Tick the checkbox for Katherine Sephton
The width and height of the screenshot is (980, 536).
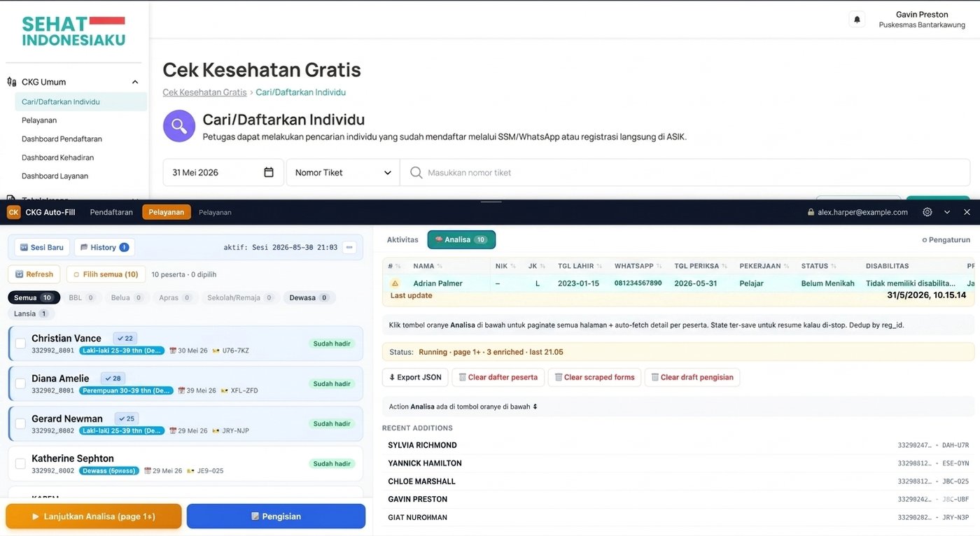coord(20,463)
